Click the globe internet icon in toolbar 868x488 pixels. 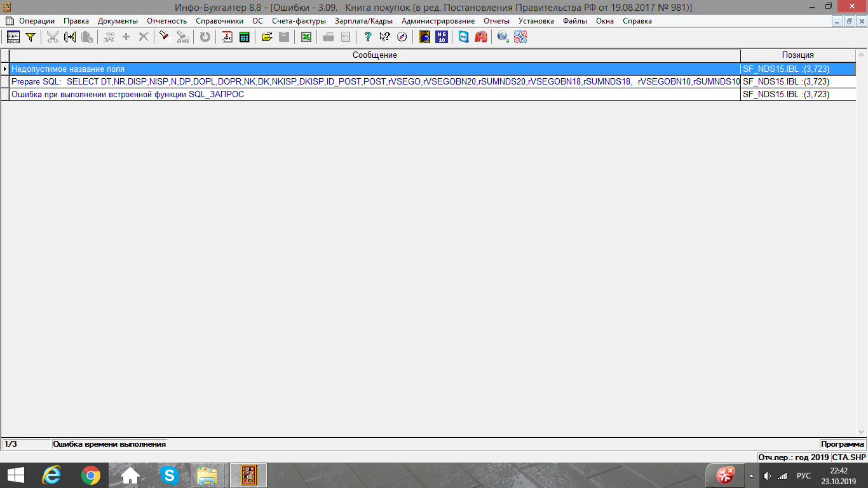pyautogui.click(x=503, y=37)
